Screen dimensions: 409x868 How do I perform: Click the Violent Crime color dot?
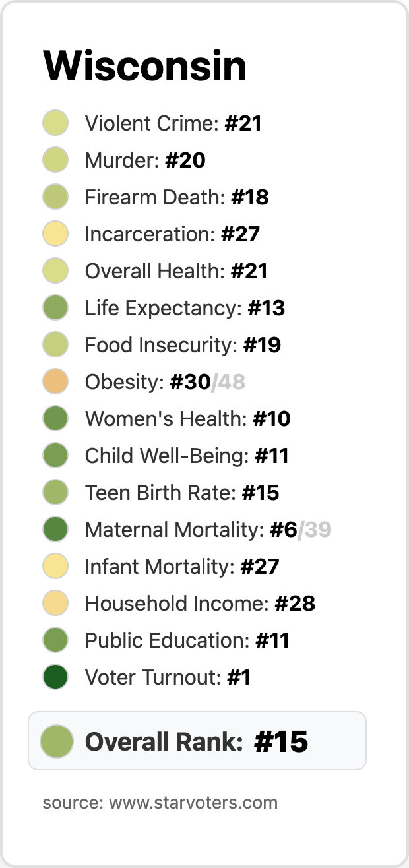pyautogui.click(x=55, y=123)
